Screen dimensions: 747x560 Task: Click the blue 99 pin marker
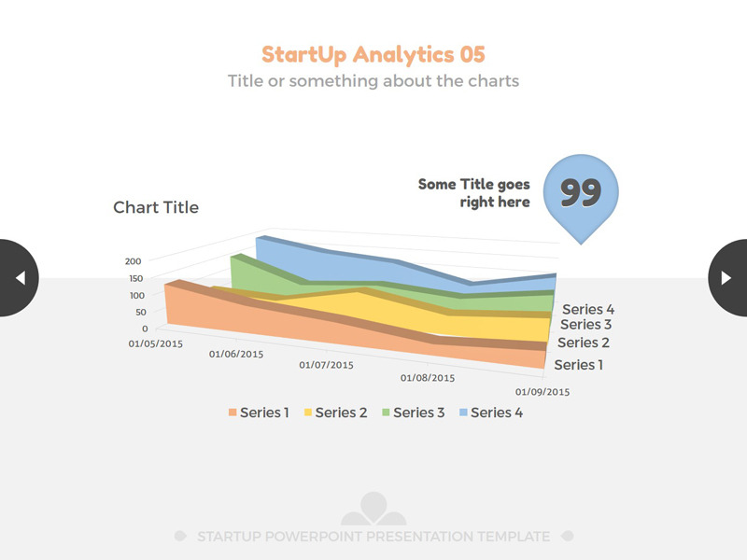point(580,193)
